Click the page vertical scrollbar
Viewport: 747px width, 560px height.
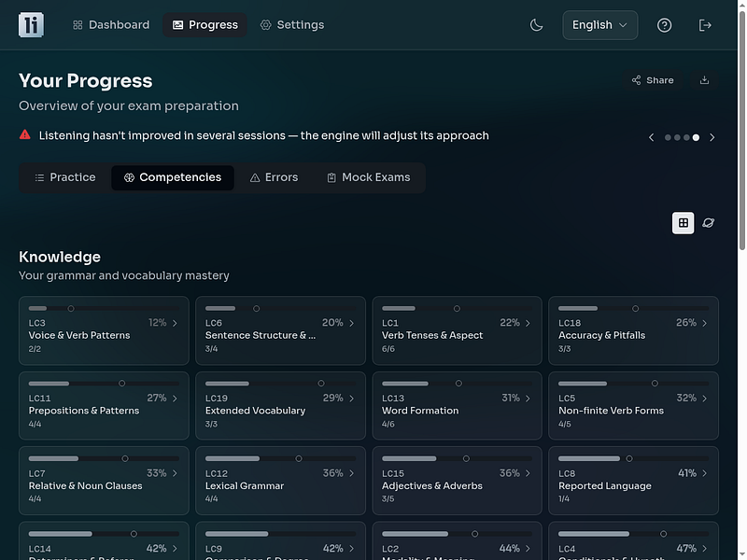click(742, 129)
